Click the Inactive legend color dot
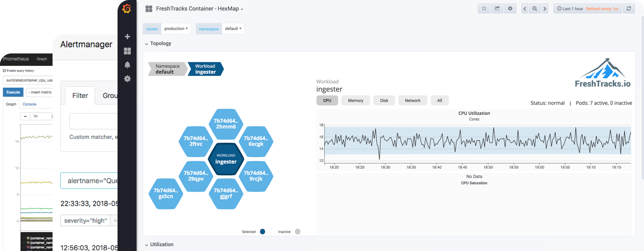This screenshot has height=251, width=644. click(298, 232)
